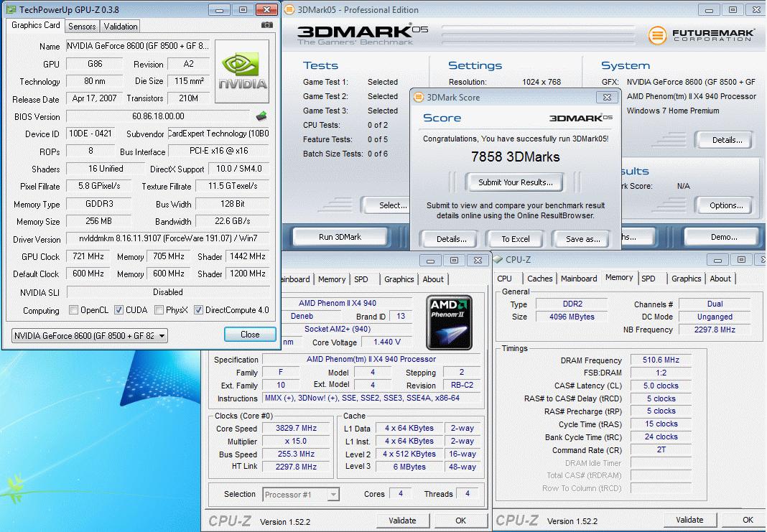Open Graphics tab in right CPU-Z
767x532 pixels.
click(x=686, y=279)
